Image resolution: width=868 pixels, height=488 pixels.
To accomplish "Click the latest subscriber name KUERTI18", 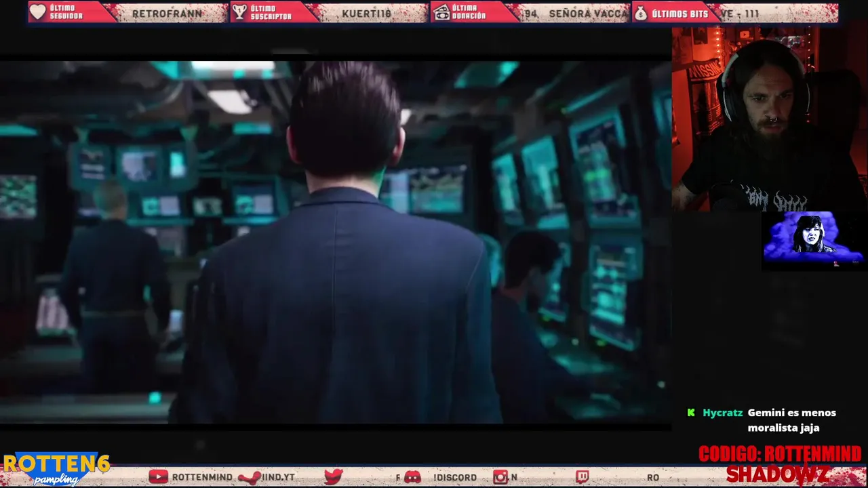I will (x=366, y=14).
